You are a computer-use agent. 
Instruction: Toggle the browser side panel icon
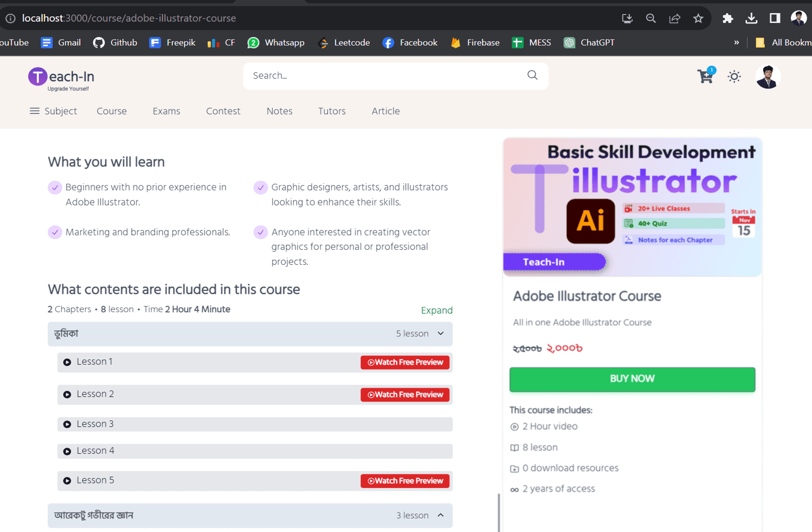[775, 18]
